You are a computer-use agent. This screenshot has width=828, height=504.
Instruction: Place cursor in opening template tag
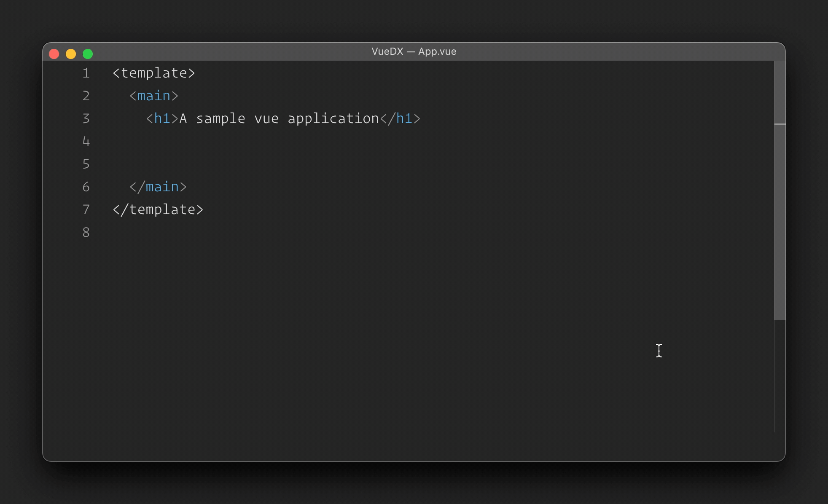pos(154,73)
